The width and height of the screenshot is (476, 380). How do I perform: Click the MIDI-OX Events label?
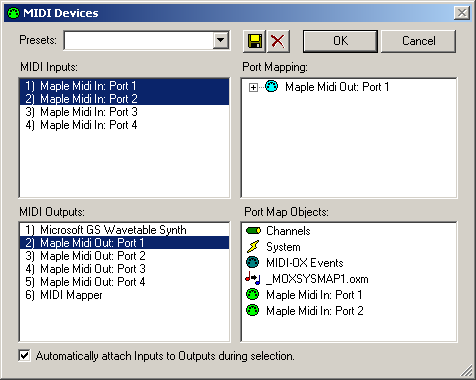[304, 263]
